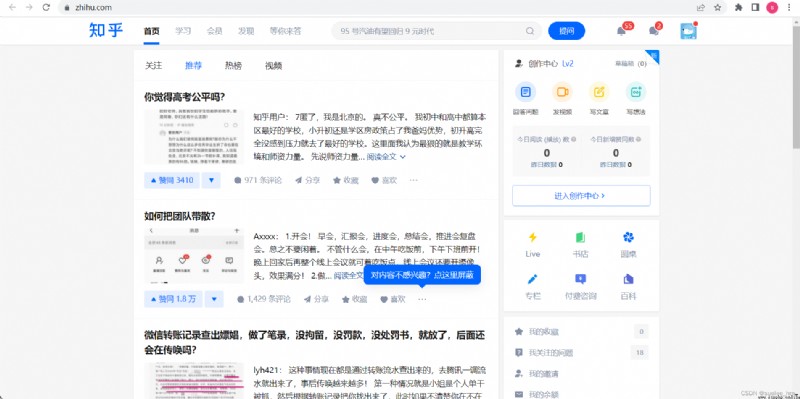Click 对内容不感兴趣 tooltip bubble
This screenshot has height=399, width=800.
(422, 276)
